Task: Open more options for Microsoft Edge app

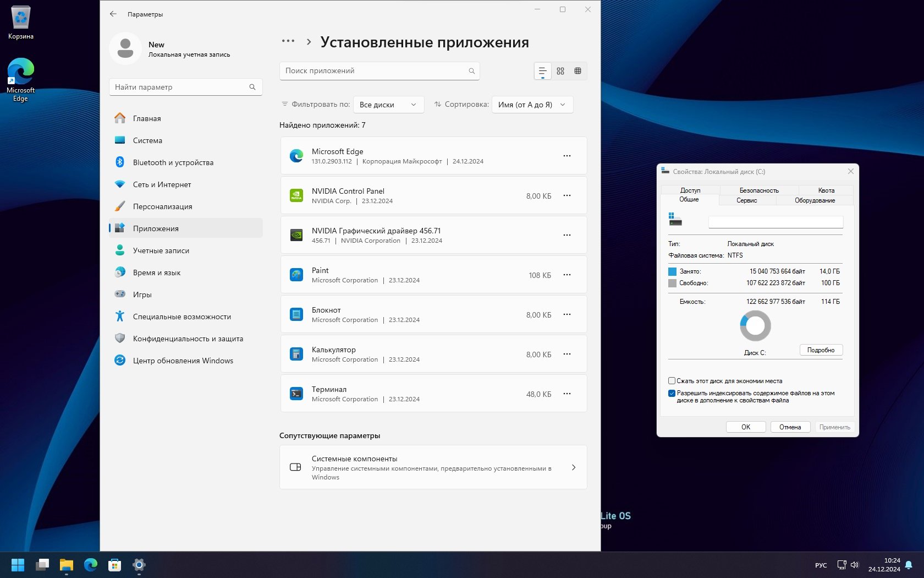Action: coord(567,156)
